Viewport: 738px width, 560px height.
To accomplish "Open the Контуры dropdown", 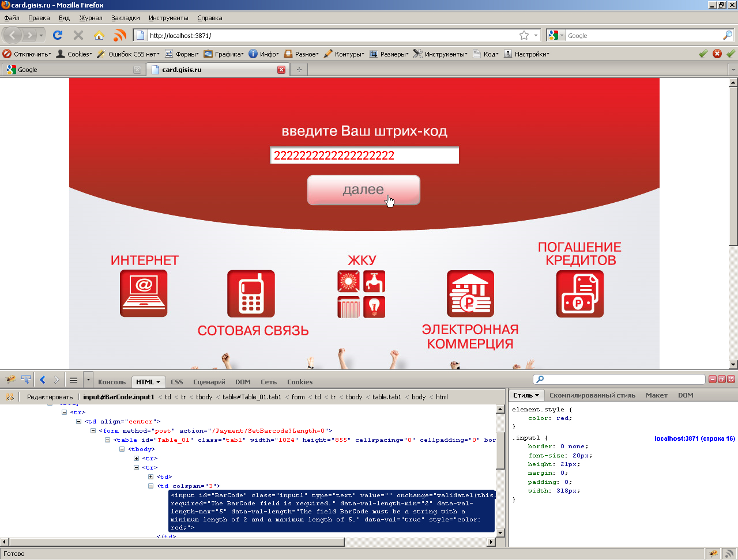I will [x=344, y=54].
